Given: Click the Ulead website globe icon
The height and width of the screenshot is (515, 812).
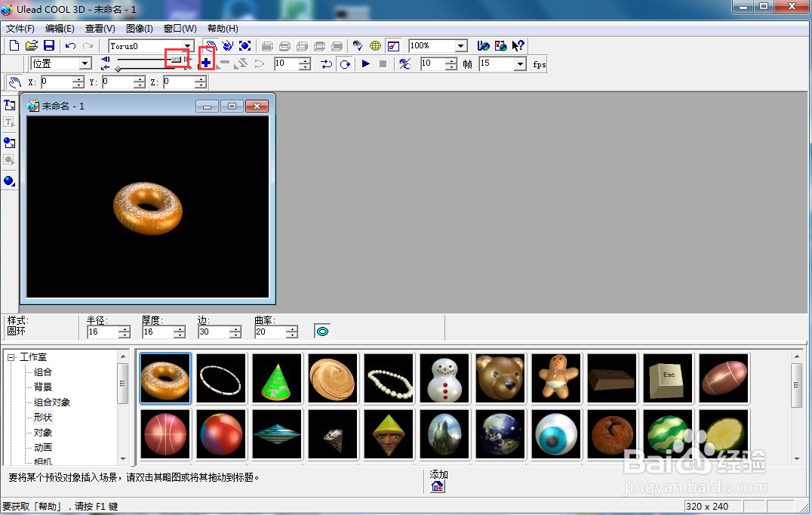Looking at the screenshot, I should point(483,45).
